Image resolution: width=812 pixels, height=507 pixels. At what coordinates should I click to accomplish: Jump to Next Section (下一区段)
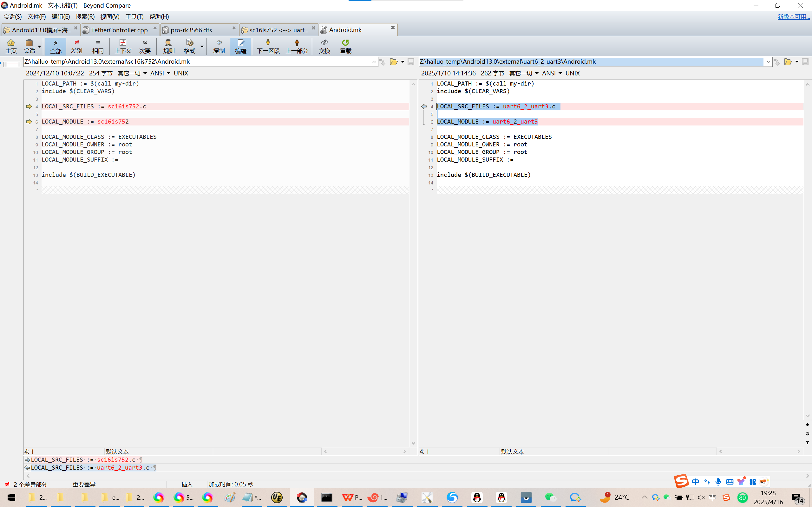pos(268,46)
